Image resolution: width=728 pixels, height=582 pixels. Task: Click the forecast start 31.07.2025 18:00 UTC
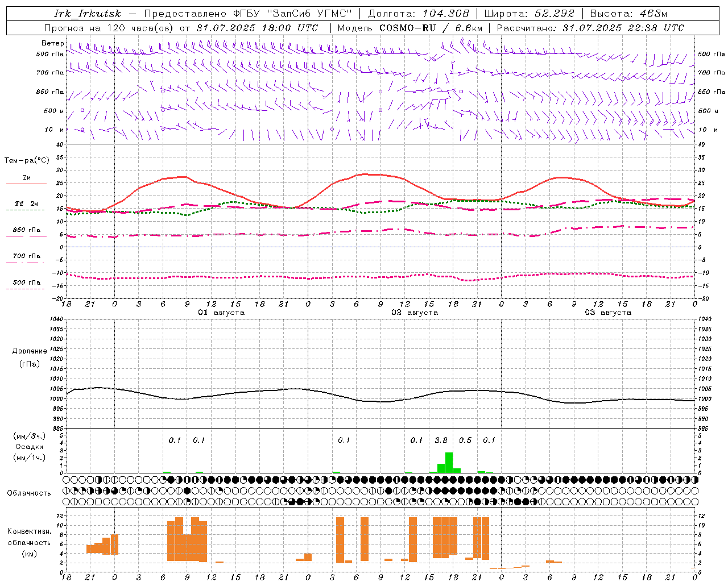[x=257, y=28]
